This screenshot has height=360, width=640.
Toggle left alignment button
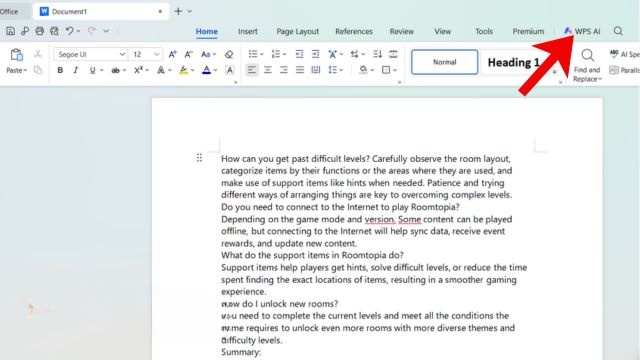point(252,70)
